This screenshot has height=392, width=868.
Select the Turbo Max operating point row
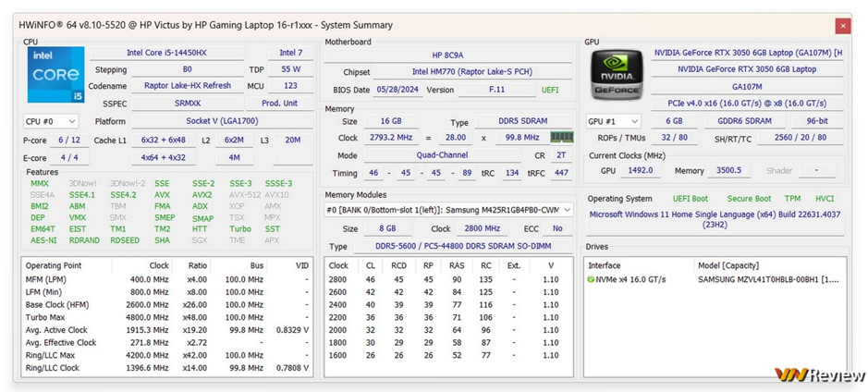167,317
